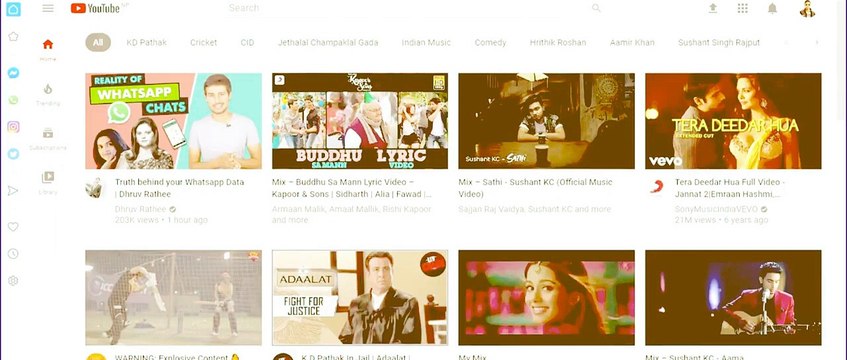Open the hamburger guide menu icon

point(48,8)
